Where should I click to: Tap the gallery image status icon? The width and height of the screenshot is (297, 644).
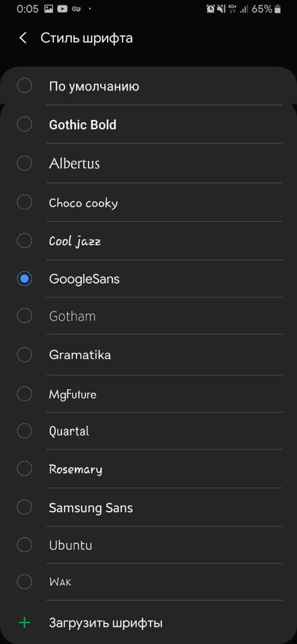pyautogui.click(x=49, y=9)
